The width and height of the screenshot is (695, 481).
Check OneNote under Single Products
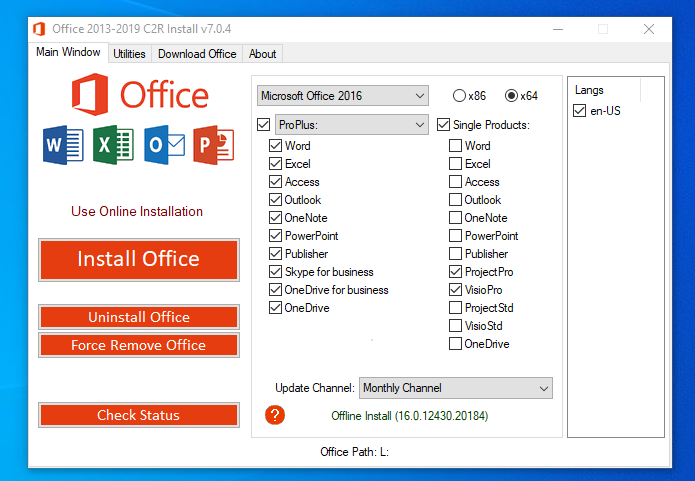click(455, 218)
